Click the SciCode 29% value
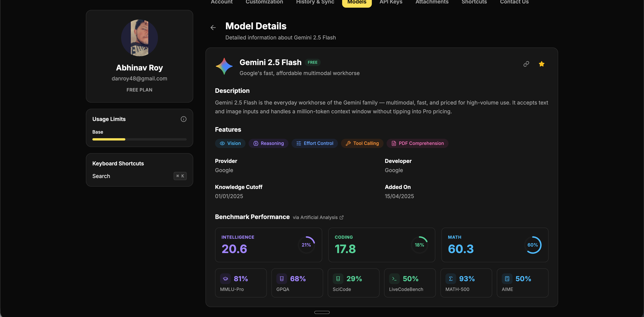 [354, 279]
